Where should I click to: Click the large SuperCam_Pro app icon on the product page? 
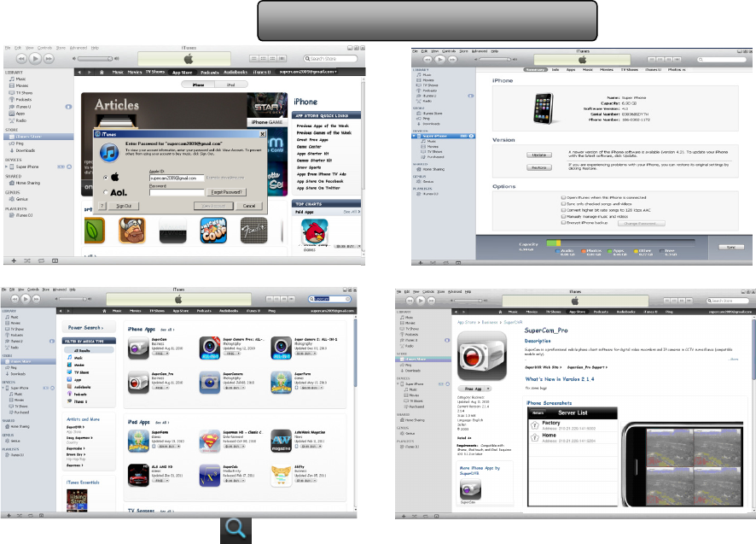point(481,356)
